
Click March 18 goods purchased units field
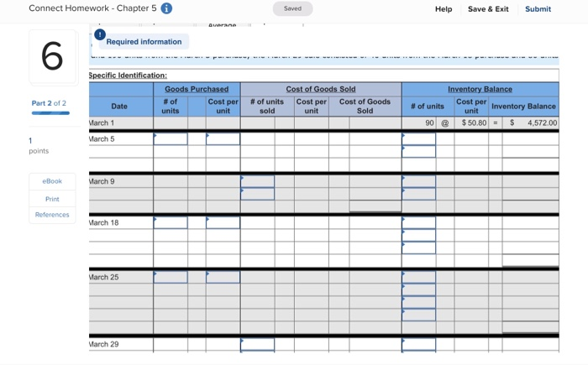[171, 222]
